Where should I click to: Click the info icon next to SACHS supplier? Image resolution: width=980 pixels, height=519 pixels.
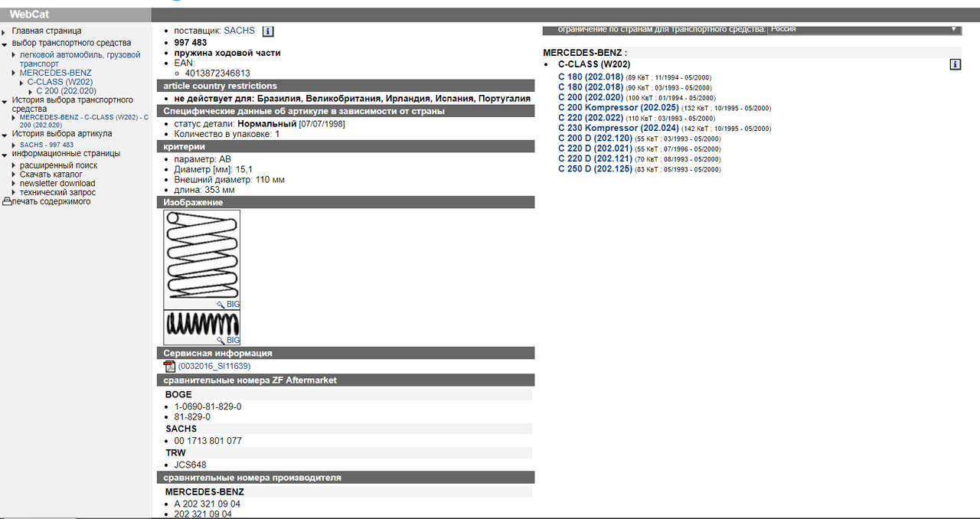(268, 31)
